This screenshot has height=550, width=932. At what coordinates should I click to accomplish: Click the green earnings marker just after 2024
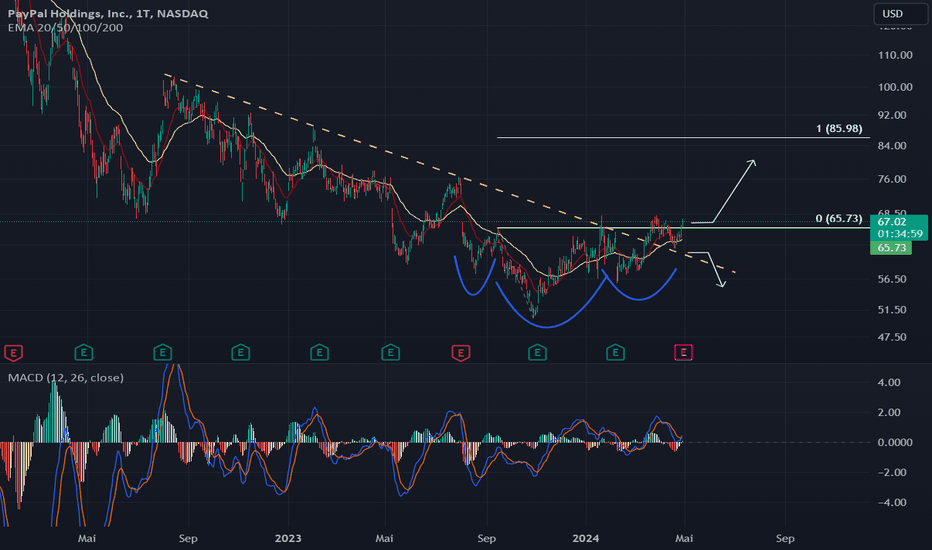[x=615, y=353]
